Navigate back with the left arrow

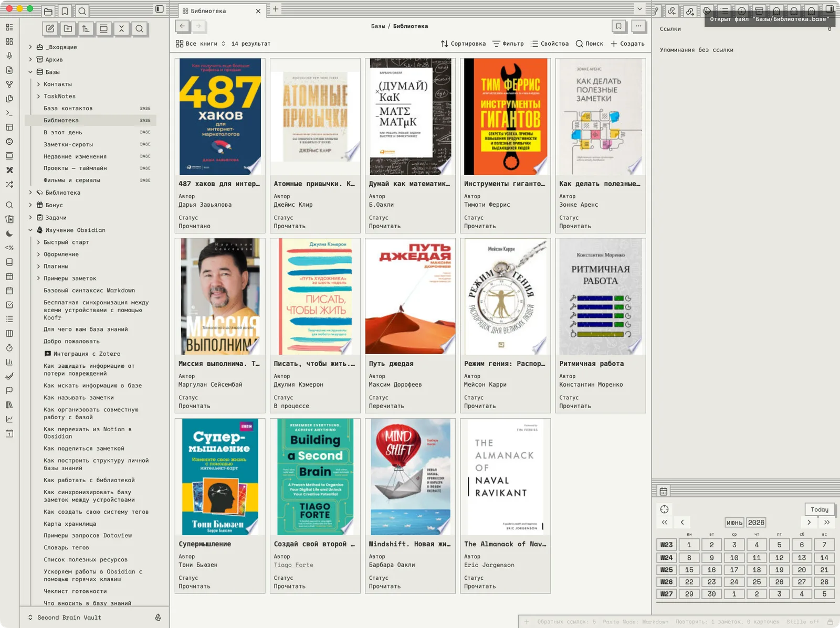click(182, 26)
